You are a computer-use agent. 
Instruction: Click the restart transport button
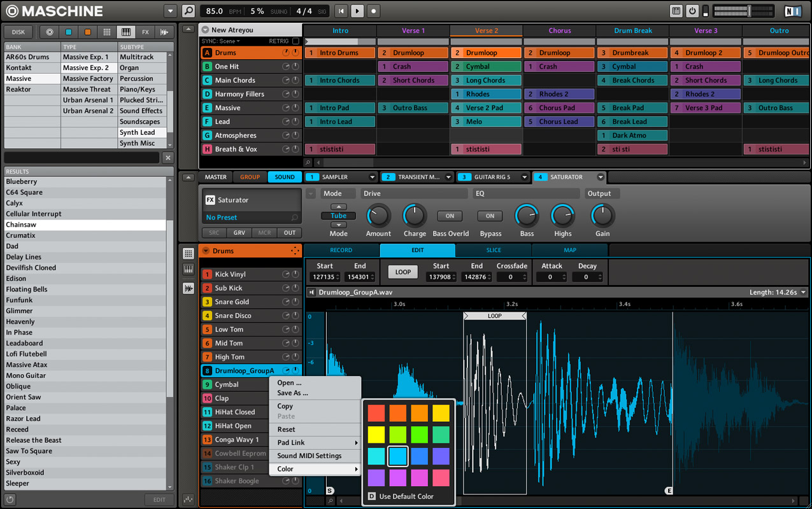click(x=341, y=11)
